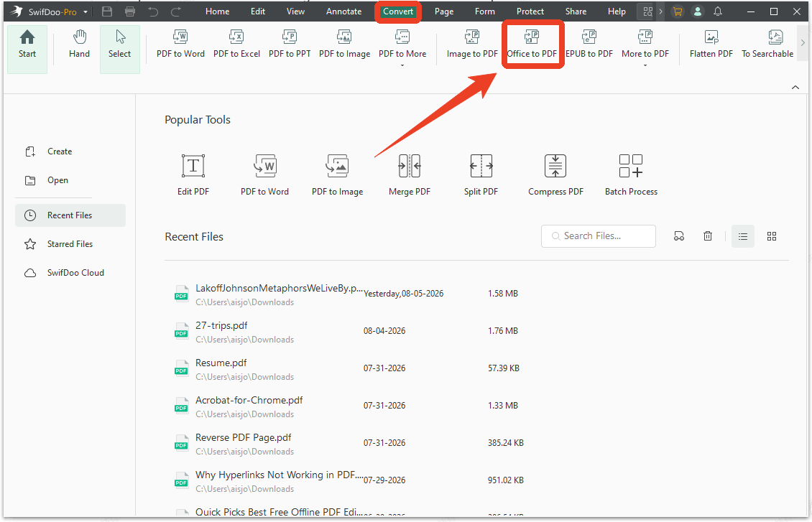Choose PDF to Excel converter
Screen dimensions: 812x522
pyautogui.click(x=236, y=44)
